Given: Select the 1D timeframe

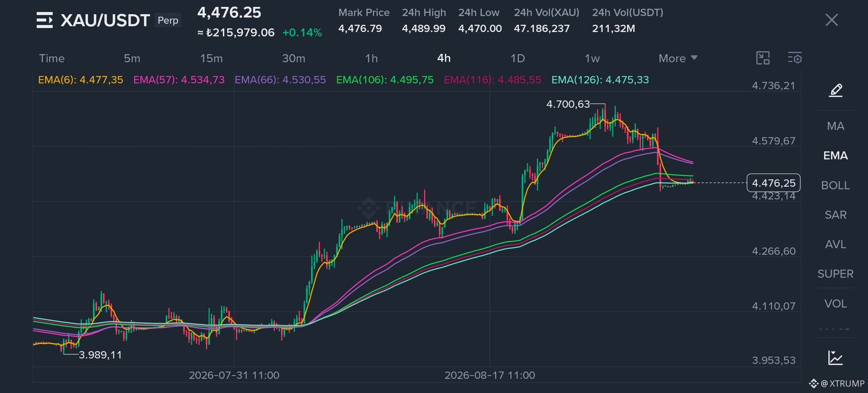Looking at the screenshot, I should (x=518, y=58).
